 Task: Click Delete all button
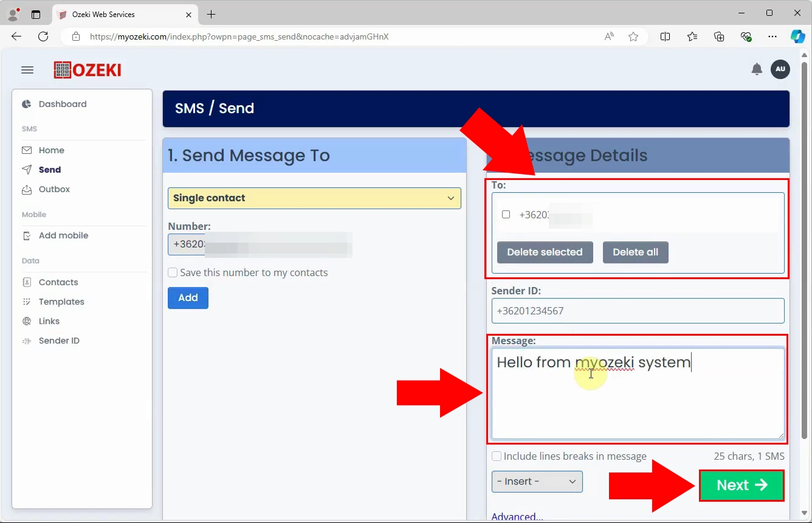pyautogui.click(x=635, y=252)
